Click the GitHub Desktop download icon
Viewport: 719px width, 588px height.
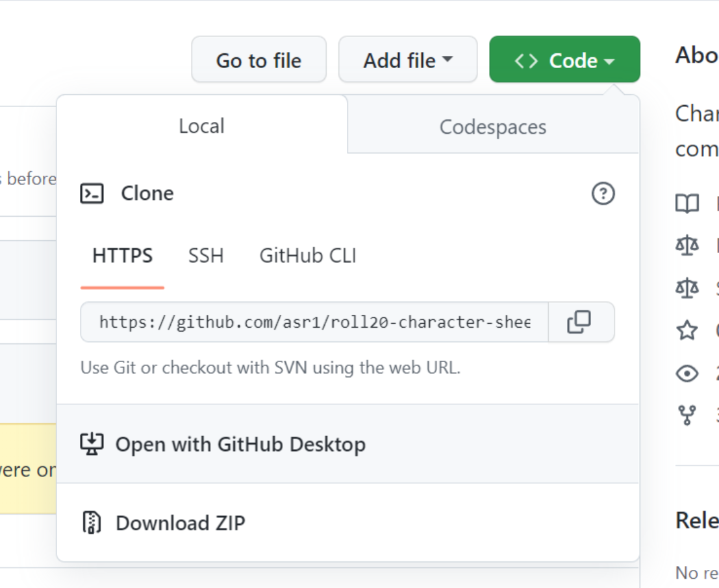coord(92,444)
